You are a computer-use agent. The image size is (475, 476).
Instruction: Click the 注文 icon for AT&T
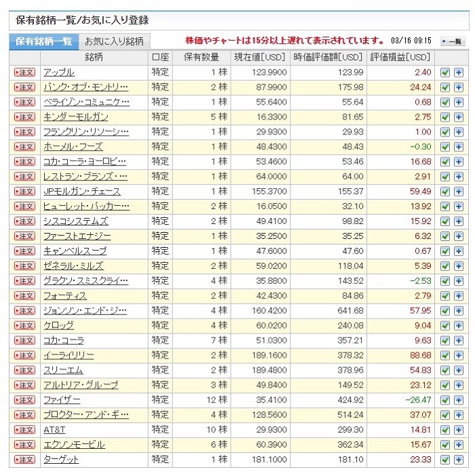pos(24,430)
